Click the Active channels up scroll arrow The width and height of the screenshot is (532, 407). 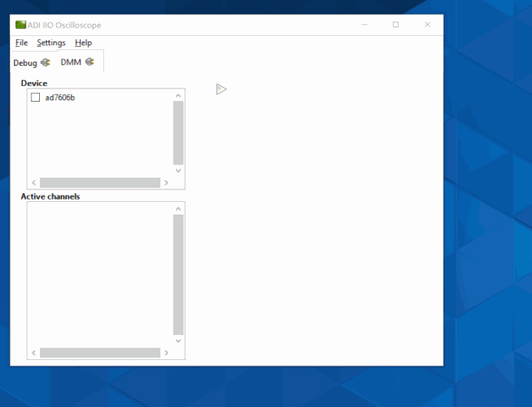pos(178,209)
